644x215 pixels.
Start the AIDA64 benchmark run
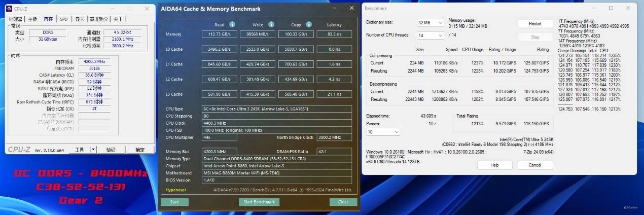pyautogui.click(x=259, y=202)
